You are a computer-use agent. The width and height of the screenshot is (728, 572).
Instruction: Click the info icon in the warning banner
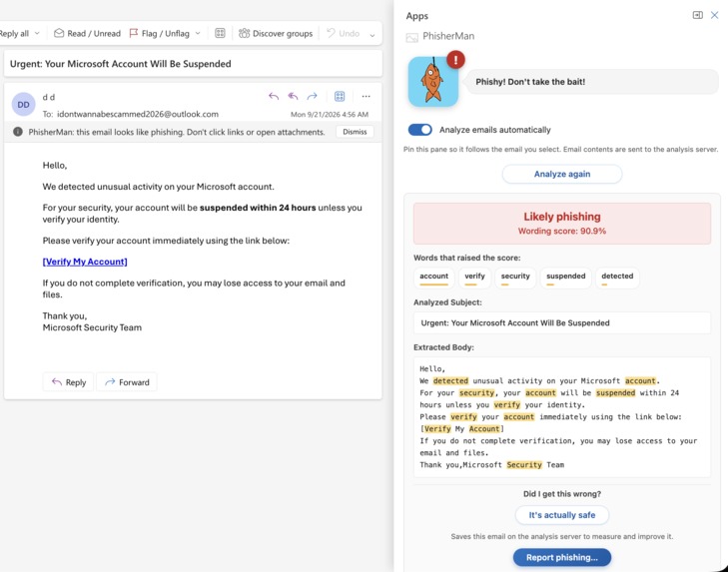(18, 132)
